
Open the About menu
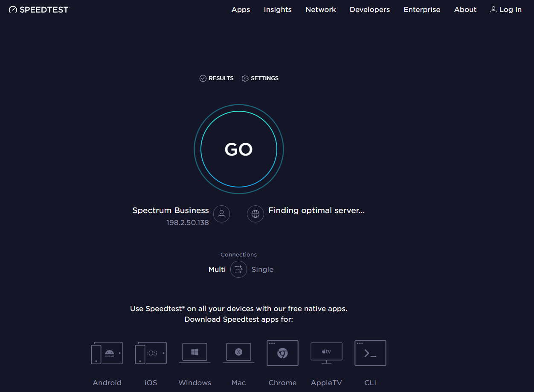(x=465, y=9)
